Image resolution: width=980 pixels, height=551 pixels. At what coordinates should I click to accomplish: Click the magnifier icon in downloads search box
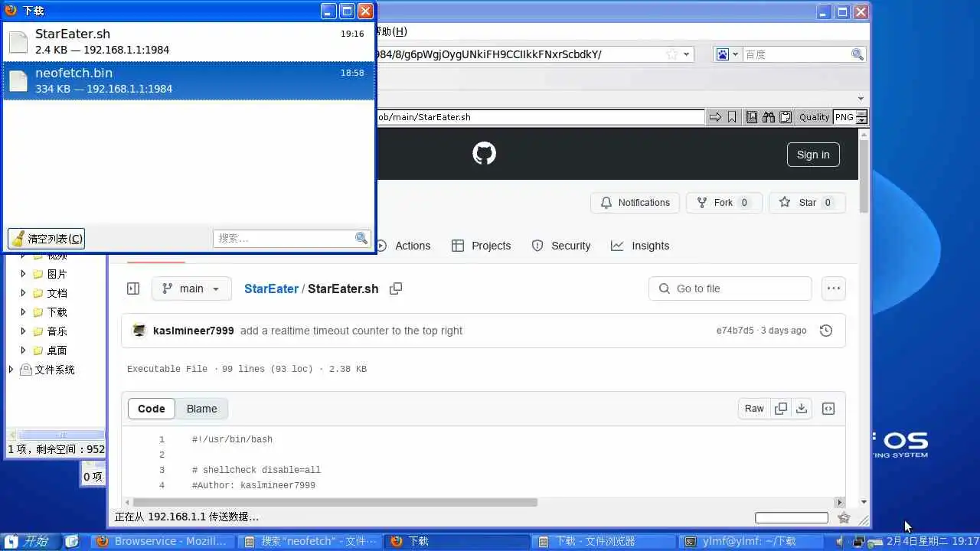361,239
